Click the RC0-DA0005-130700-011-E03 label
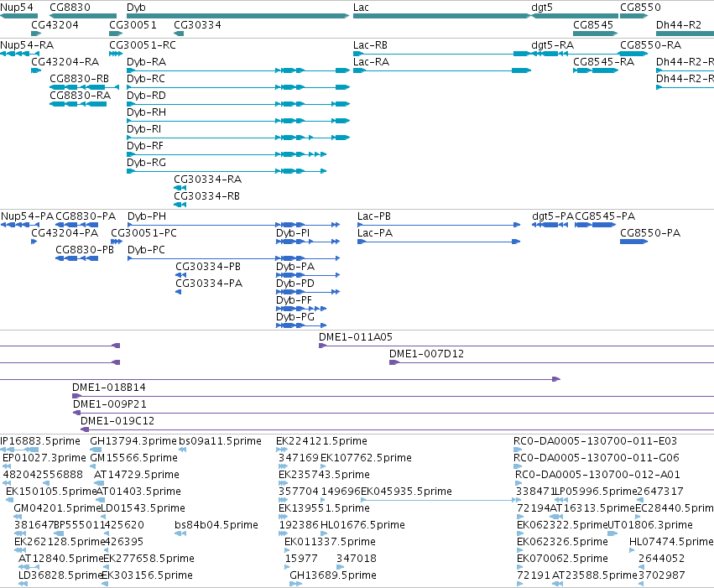 pos(595,441)
